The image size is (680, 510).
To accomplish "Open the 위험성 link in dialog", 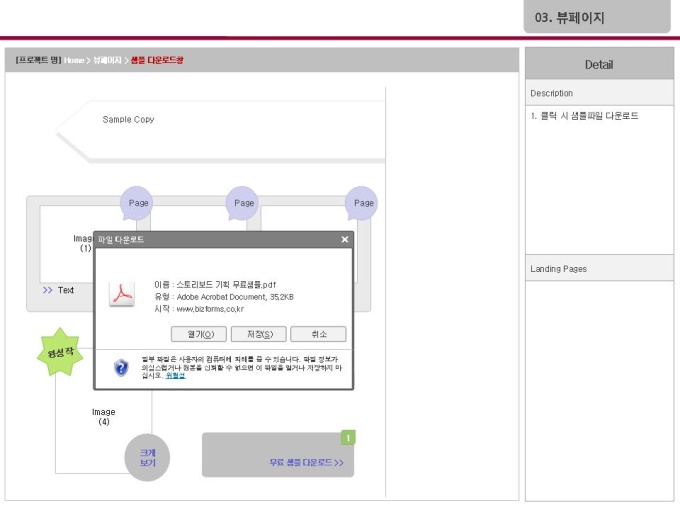I will [x=176, y=376].
